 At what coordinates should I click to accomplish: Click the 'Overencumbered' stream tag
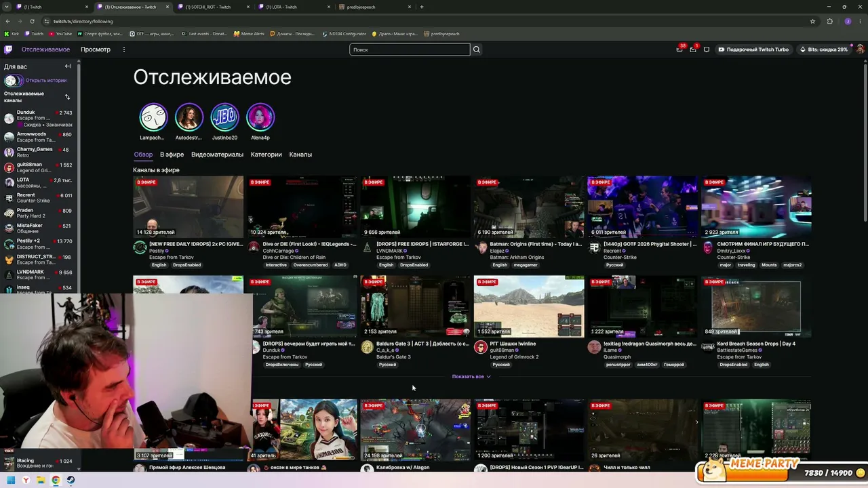(311, 265)
